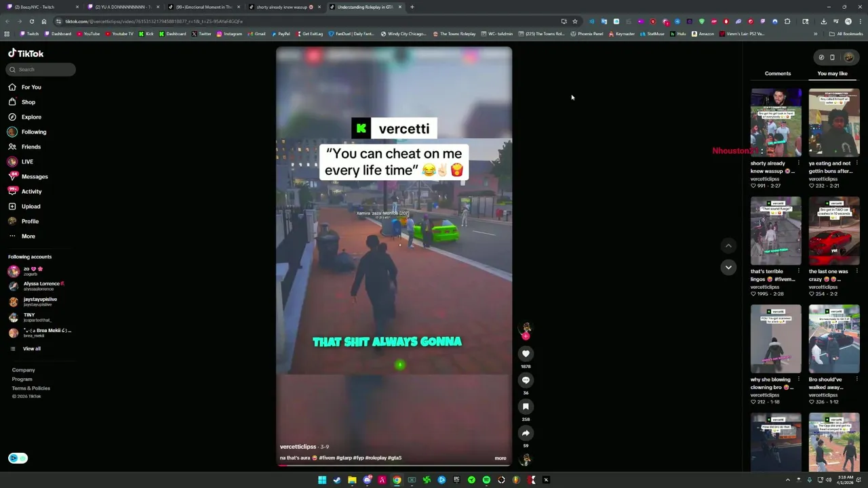Click the TikTok search field
Screen dimensions: 868x488
[x=41, y=69]
